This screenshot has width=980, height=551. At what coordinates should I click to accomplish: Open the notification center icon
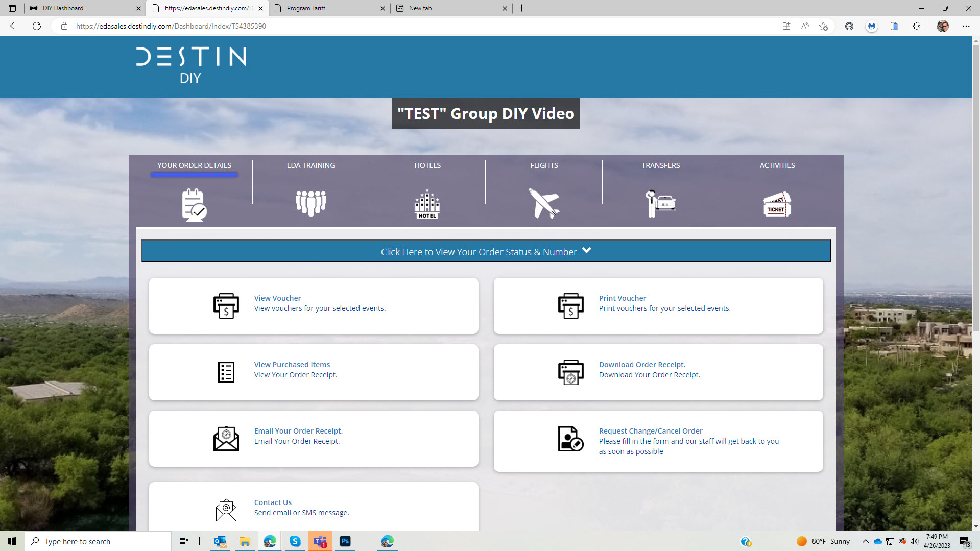[x=964, y=541]
